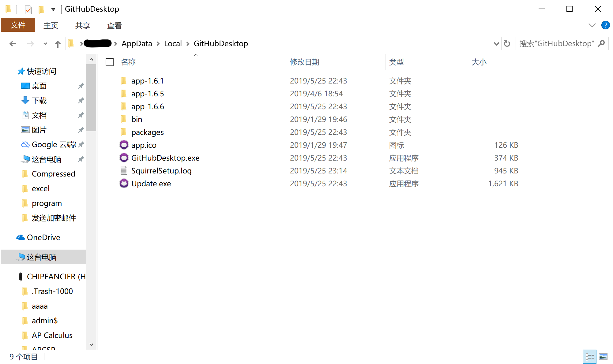Open the packages folder
Image resolution: width=613 pixels, height=364 pixels.
[x=148, y=132]
